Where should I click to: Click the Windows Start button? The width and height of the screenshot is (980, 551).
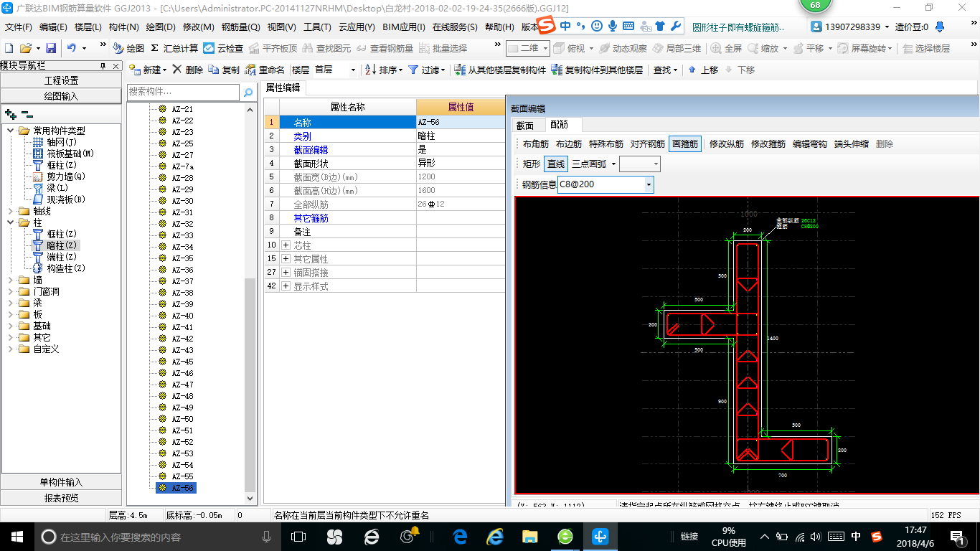[x=17, y=537]
